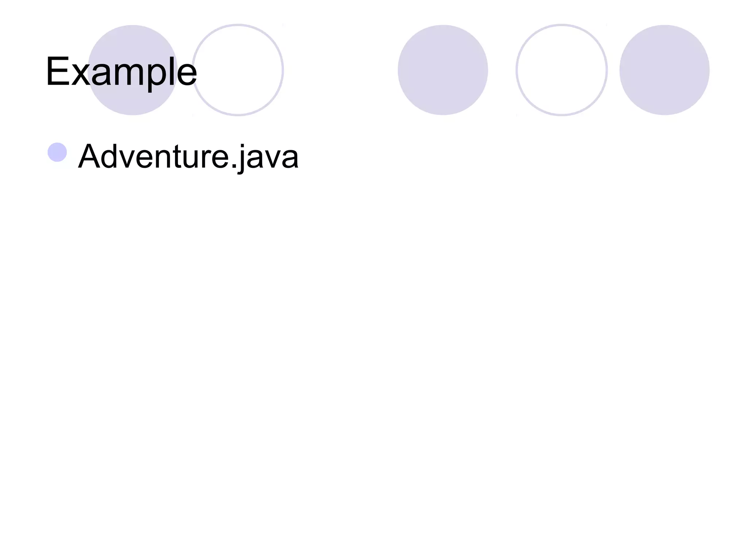Click the lavender bullet point dot
Image resolution: width=747 pixels, height=560 pixels.
point(57,152)
